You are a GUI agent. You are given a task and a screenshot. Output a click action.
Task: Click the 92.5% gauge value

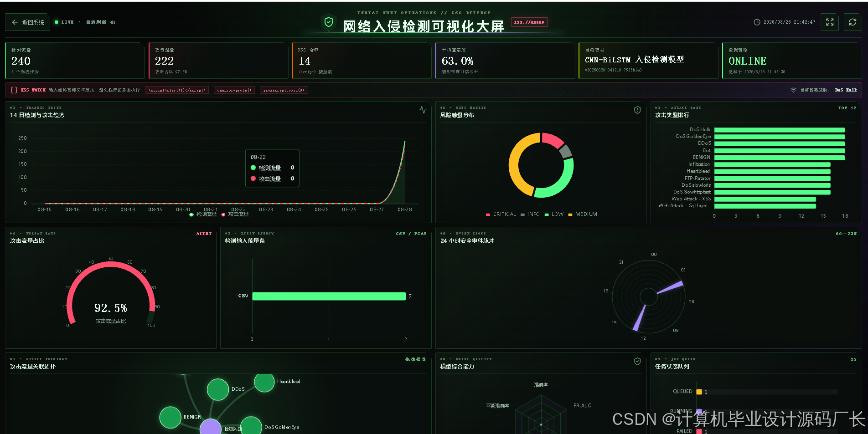tap(111, 308)
